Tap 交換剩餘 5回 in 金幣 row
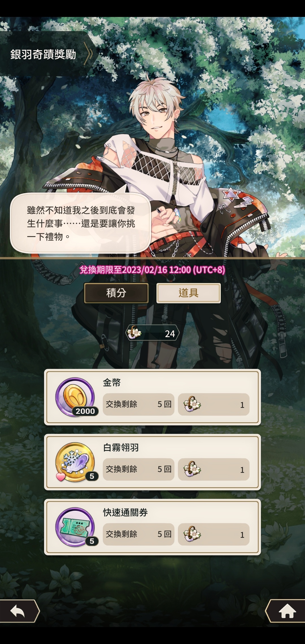 [139, 404]
